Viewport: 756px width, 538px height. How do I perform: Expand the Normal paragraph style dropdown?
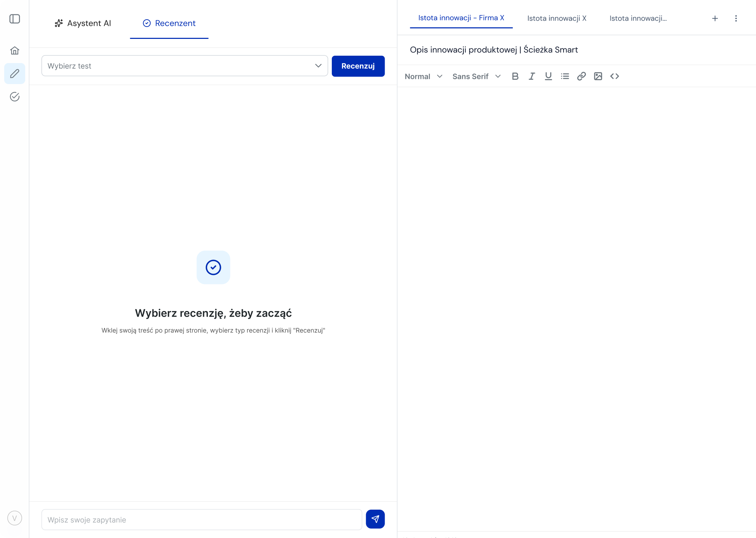[x=423, y=76]
